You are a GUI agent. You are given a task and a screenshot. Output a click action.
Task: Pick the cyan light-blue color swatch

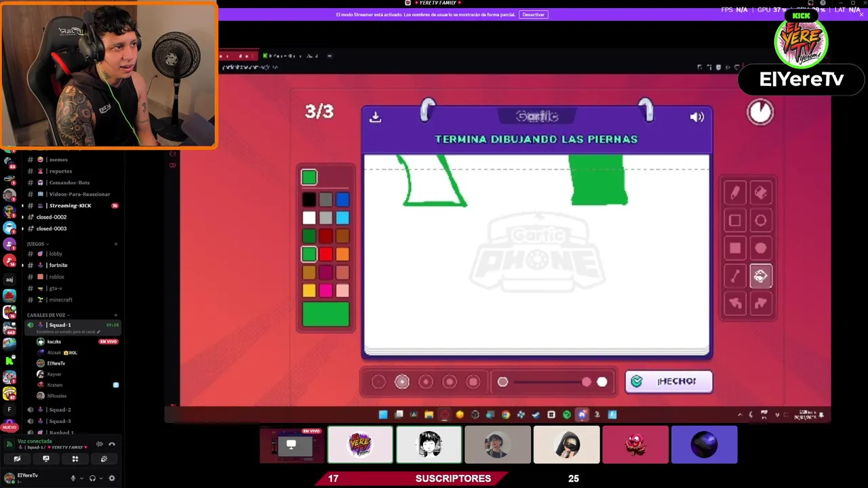[x=342, y=218]
